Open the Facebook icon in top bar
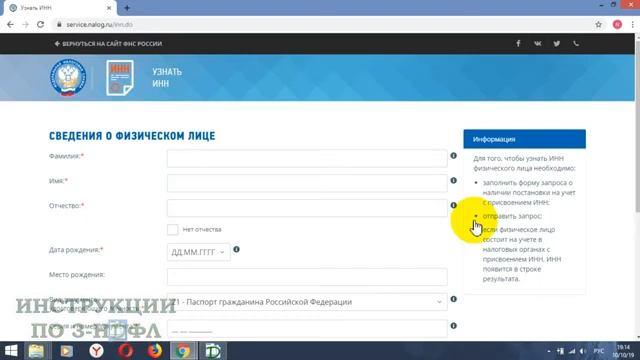The height and width of the screenshot is (360, 640). pyautogui.click(x=518, y=43)
